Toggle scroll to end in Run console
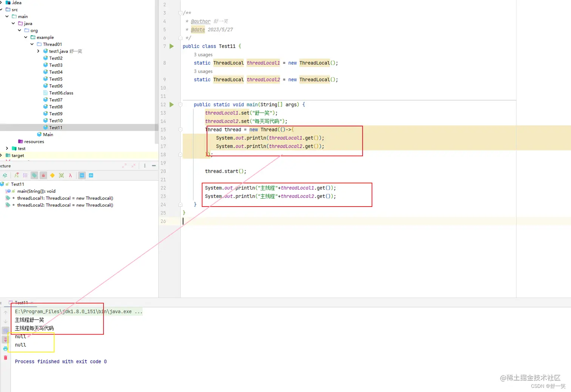Image resolution: width=571 pixels, height=392 pixels. [x=5, y=340]
